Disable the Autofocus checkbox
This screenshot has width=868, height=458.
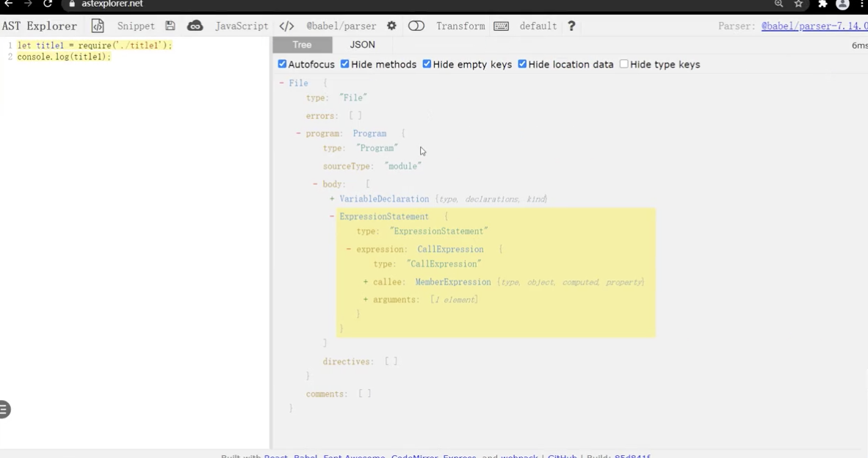[x=282, y=64]
